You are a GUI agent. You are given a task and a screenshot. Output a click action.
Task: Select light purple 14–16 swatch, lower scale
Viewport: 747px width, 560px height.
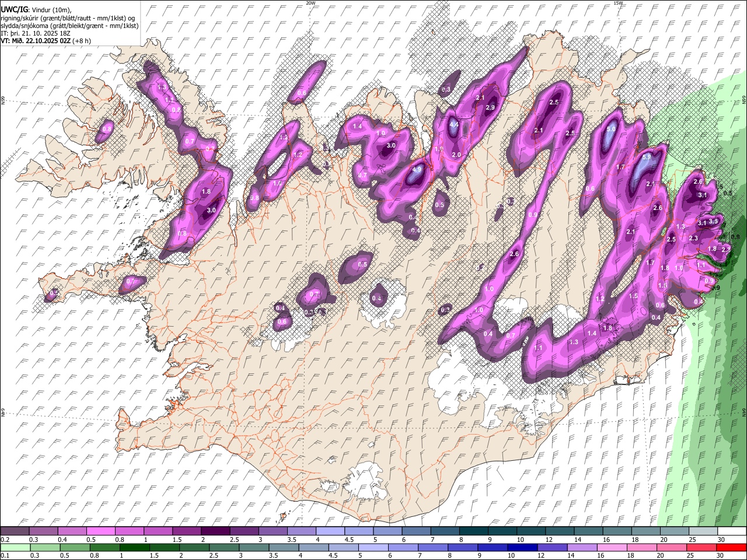coord(582,547)
